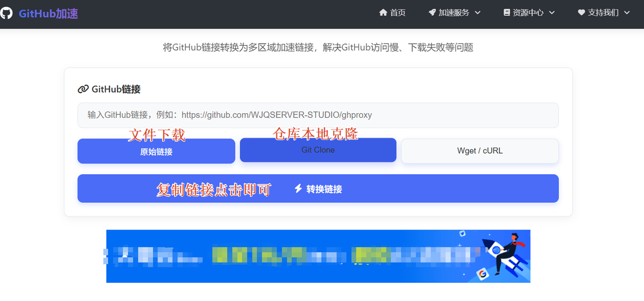Click the lightning bolt icon on convert button
This screenshot has width=644, height=301.
click(x=298, y=189)
